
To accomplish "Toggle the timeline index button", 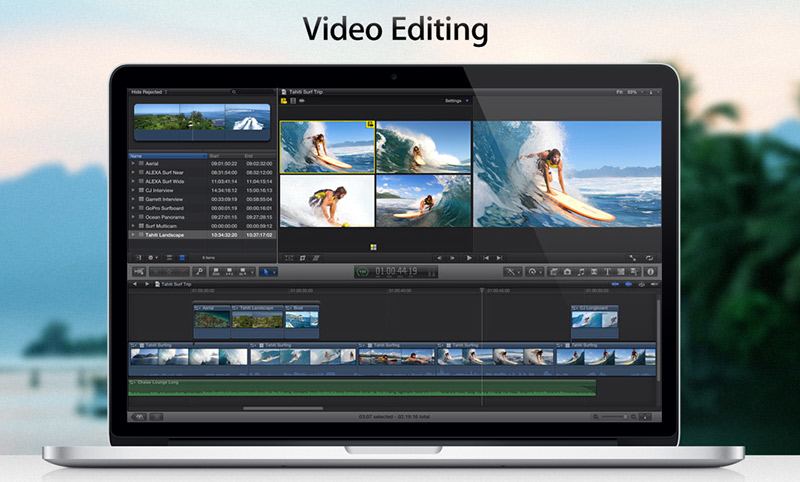I will [x=139, y=417].
